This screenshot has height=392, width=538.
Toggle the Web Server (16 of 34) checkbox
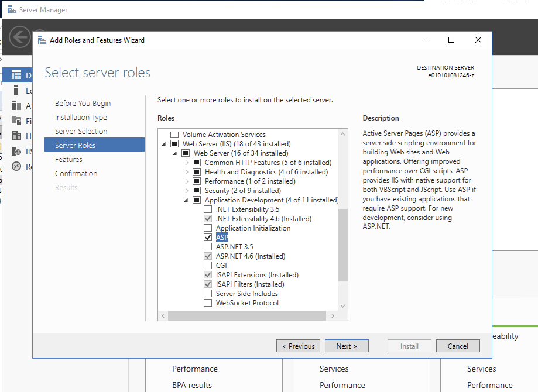(186, 153)
